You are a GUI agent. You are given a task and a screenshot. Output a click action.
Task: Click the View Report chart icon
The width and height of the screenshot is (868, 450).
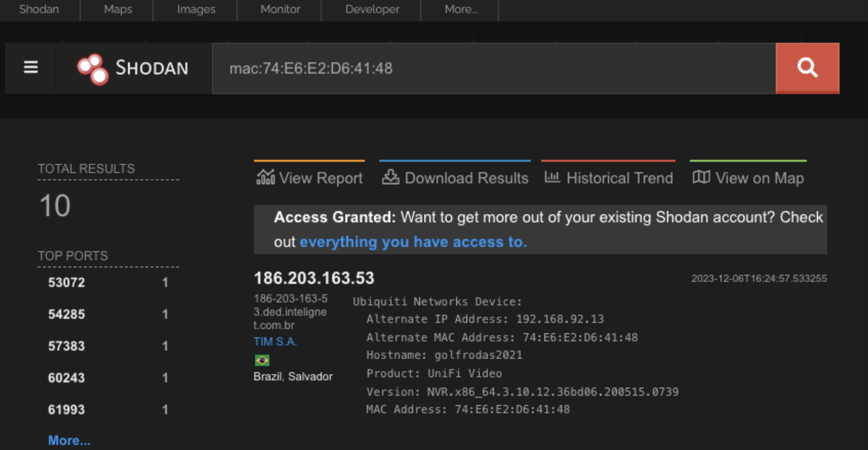pyautogui.click(x=265, y=177)
